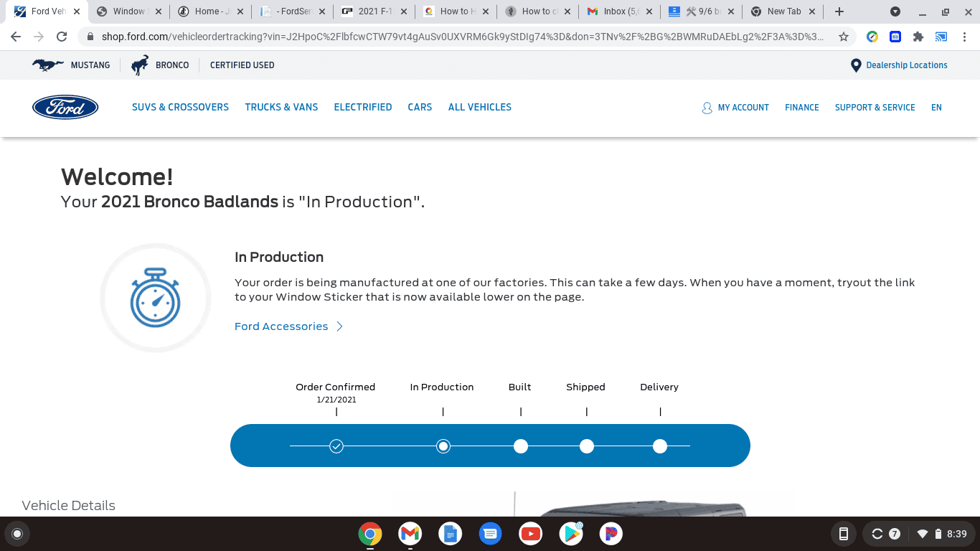Viewport: 980px width, 551px height.
Task: Open the Pandora app from the shelf
Action: pyautogui.click(x=611, y=534)
